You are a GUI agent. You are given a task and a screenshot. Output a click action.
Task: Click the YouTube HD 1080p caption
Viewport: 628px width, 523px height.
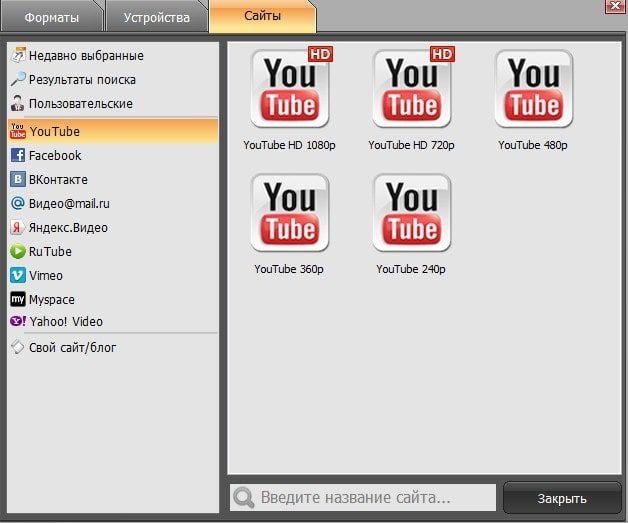(x=289, y=145)
